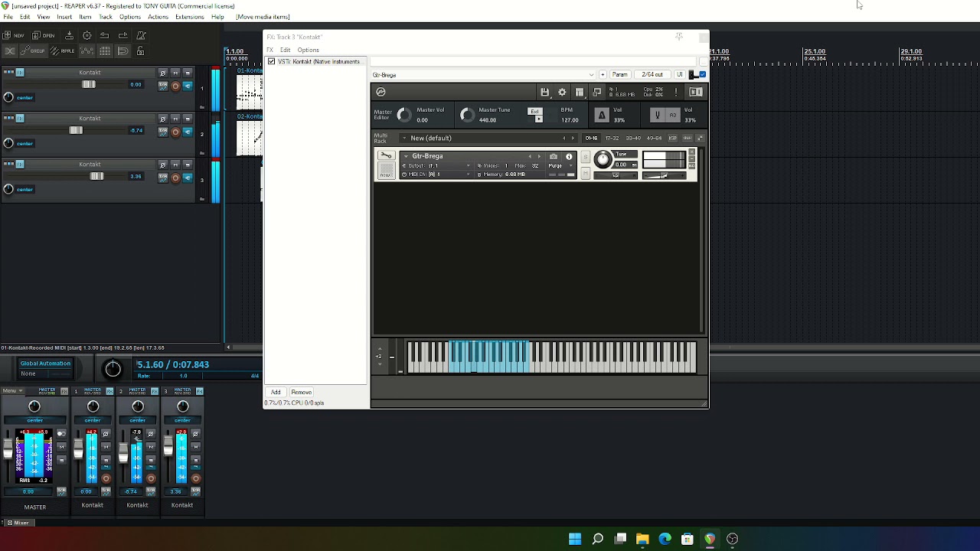Click the Save project toolbar icon

(x=69, y=35)
